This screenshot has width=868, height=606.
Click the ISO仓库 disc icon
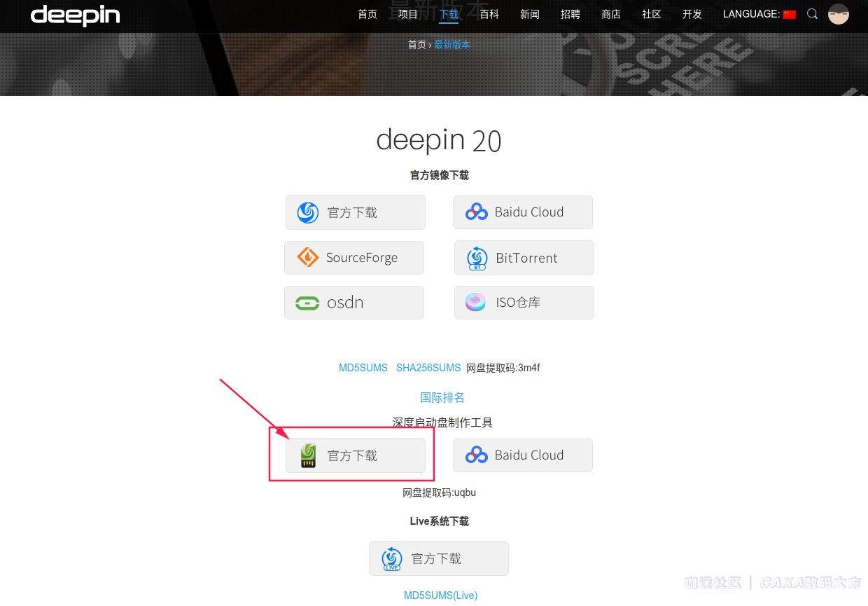coord(475,302)
